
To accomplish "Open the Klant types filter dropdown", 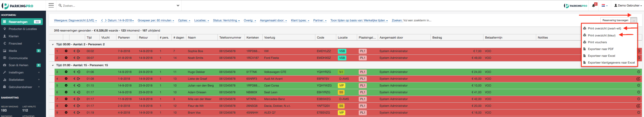I will pyautogui.click(x=300, y=20).
